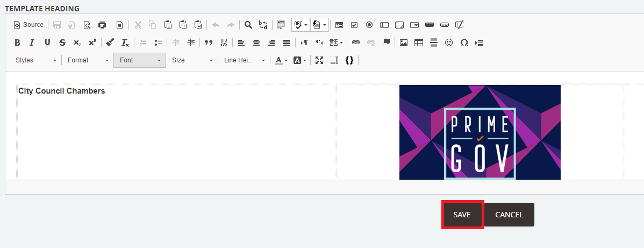The height and width of the screenshot is (248, 644).
Task: Set text direction left to right
Action: 304,42
